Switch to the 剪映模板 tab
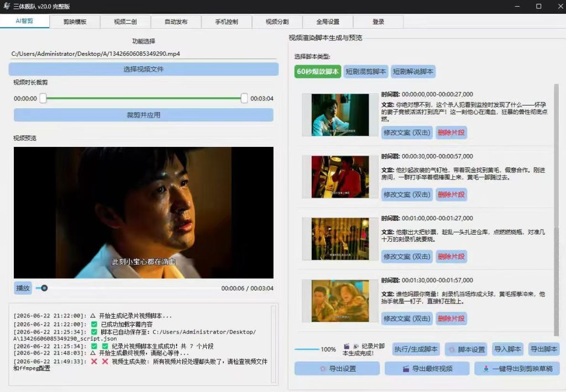Screen dimensions: 566x392 [x=75, y=22]
